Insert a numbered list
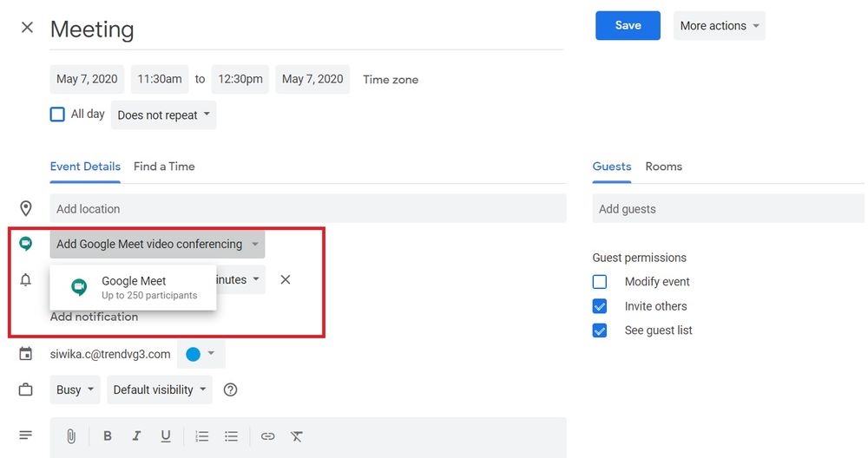868x458 pixels. pyautogui.click(x=202, y=436)
